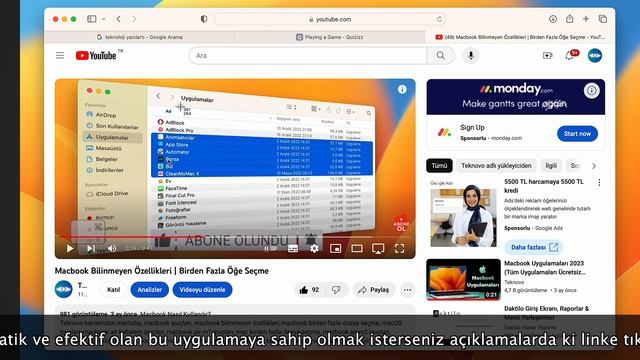Open Daha fazlası ad link

pyautogui.click(x=534, y=247)
